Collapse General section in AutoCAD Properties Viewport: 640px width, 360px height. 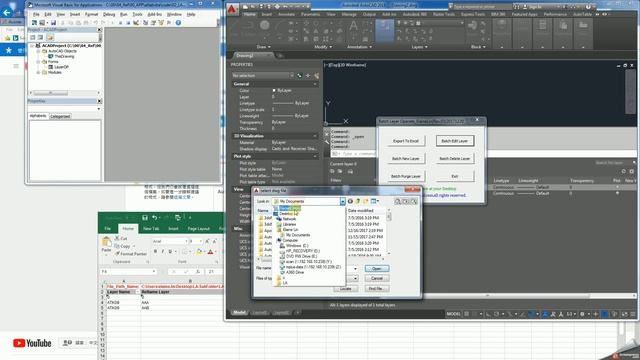coord(315,84)
